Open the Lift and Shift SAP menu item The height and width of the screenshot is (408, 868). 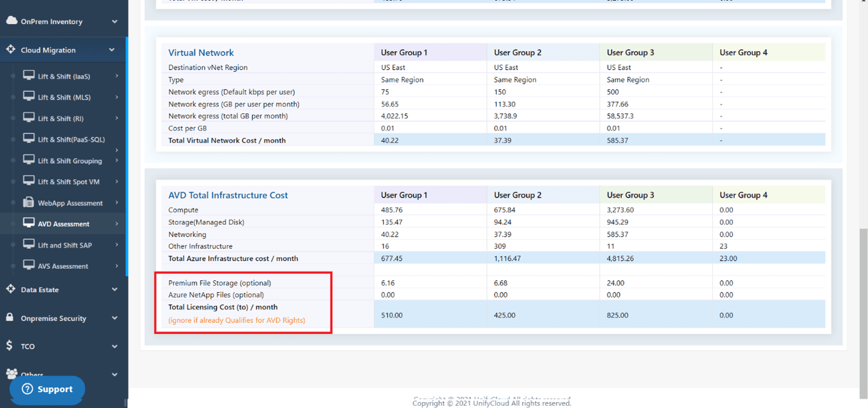(64, 245)
